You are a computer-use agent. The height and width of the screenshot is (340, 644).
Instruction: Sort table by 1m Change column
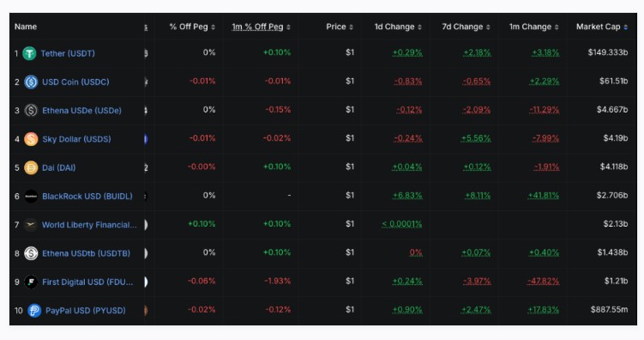[534, 27]
